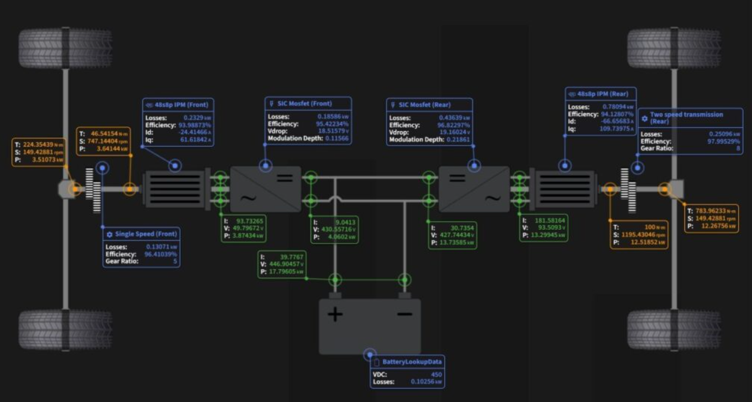Select the rear electric motor block
The image size is (752, 402).
pos(564,189)
